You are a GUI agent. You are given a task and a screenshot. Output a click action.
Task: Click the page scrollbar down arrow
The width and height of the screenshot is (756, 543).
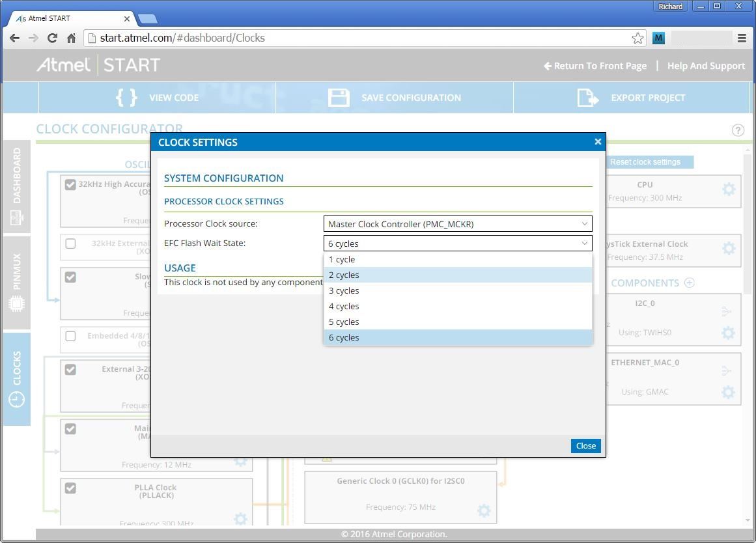(748, 520)
